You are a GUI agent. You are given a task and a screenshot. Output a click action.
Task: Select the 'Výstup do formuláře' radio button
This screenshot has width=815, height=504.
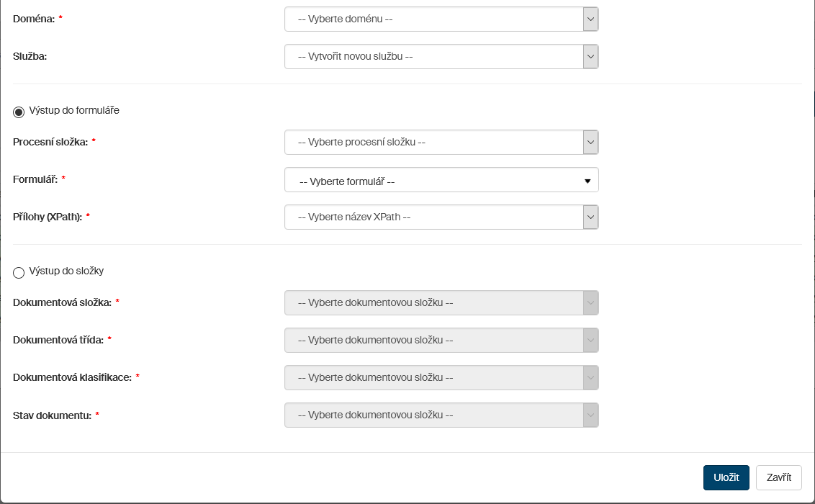pos(19,112)
